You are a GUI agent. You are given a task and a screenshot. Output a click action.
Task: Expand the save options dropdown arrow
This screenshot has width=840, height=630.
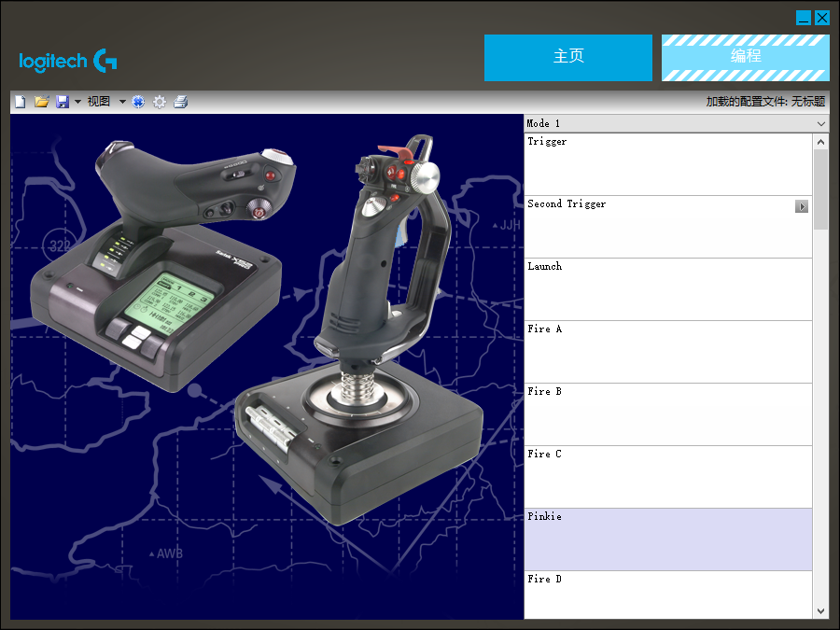coord(77,102)
